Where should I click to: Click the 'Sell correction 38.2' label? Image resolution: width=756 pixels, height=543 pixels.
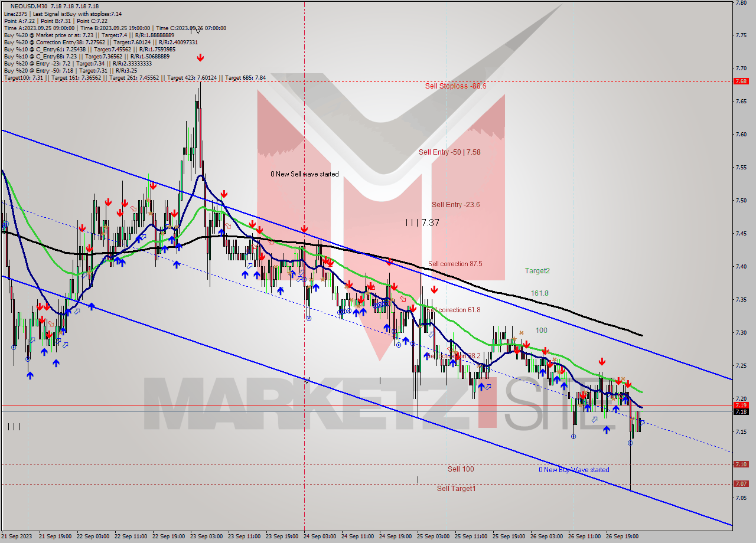pos(454,356)
